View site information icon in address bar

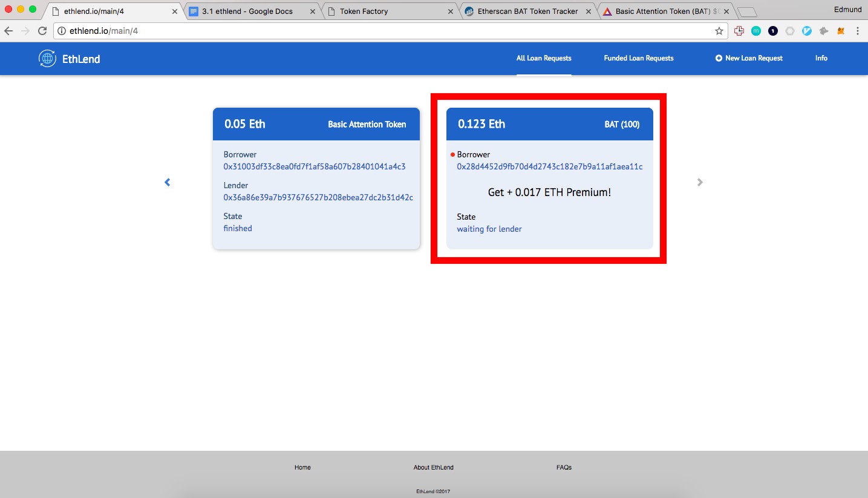pyautogui.click(x=62, y=31)
